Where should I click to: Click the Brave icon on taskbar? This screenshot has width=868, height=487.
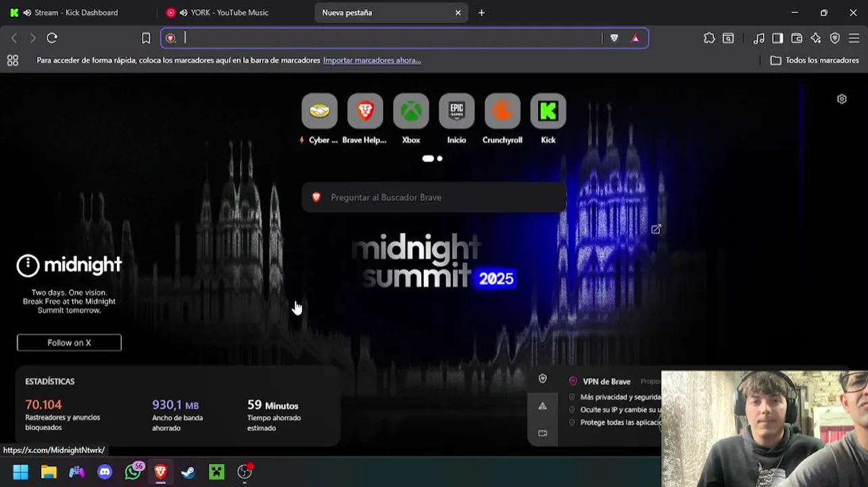coord(160,472)
